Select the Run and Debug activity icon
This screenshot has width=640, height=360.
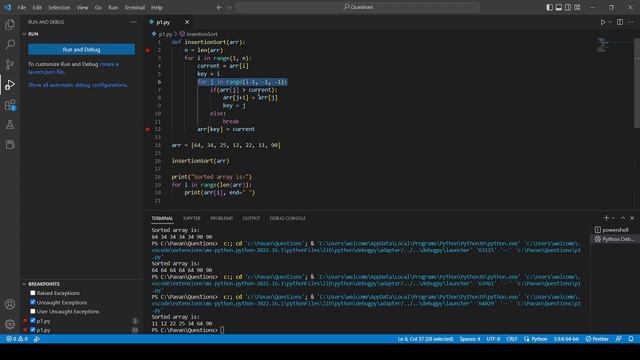pyautogui.click(x=10, y=84)
